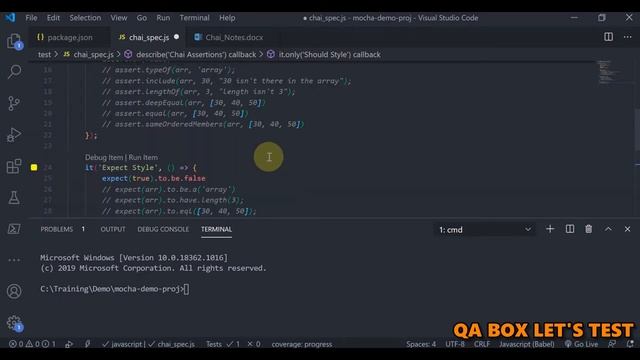Open the Extensions view
Screen dimensions: 640x360
(x=14, y=166)
